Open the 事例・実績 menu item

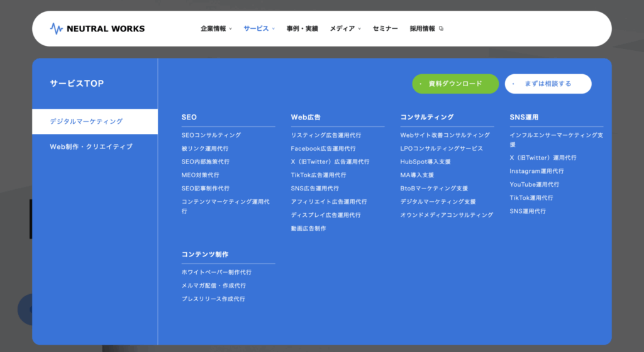(302, 28)
